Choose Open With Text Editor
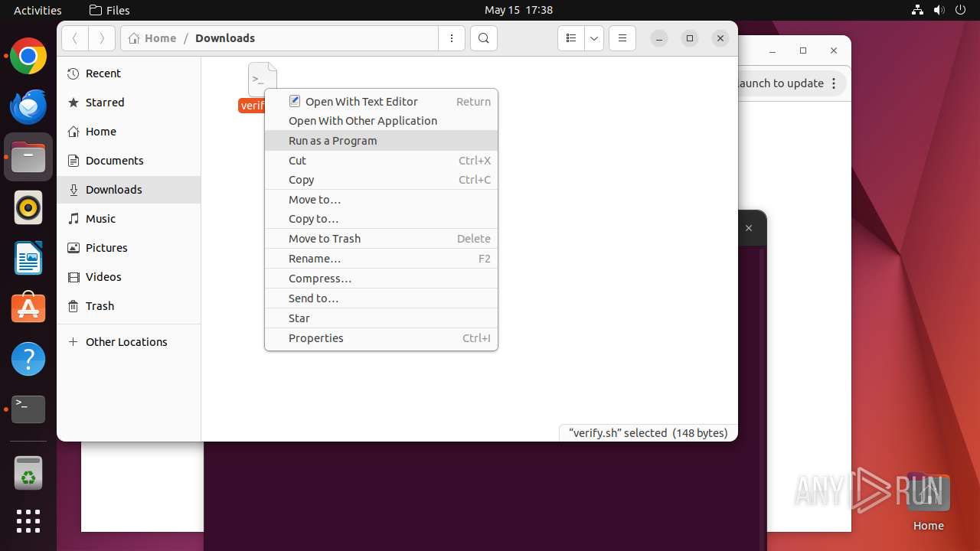Image resolution: width=980 pixels, height=551 pixels. [x=381, y=101]
